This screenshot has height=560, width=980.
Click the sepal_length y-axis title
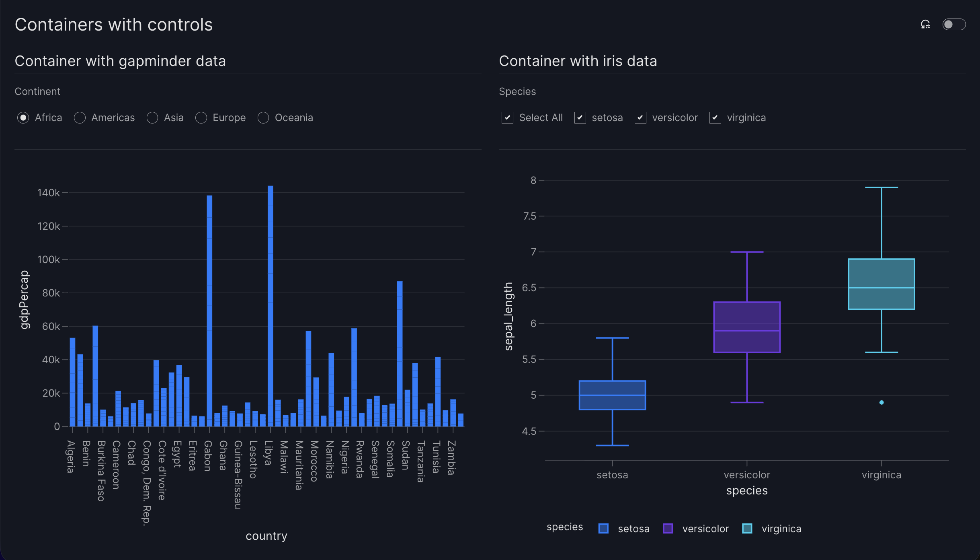coord(508,316)
